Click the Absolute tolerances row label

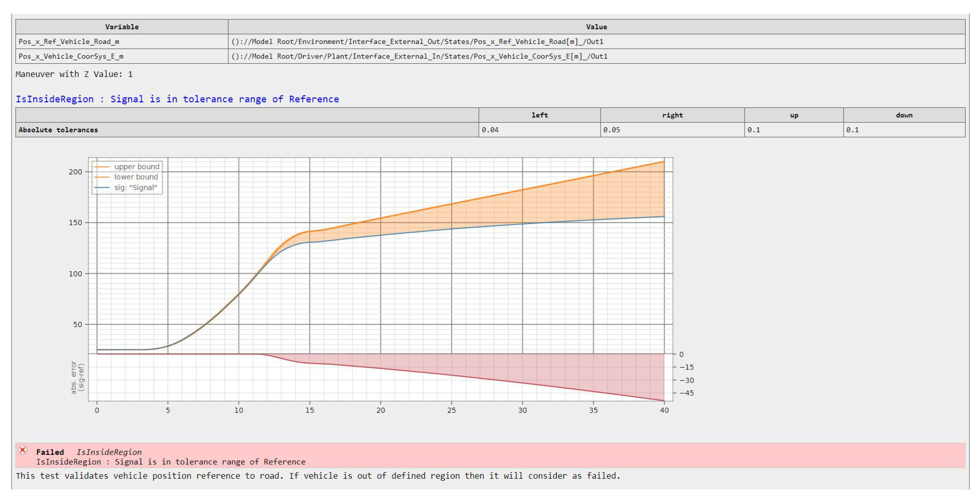pyautogui.click(x=58, y=130)
